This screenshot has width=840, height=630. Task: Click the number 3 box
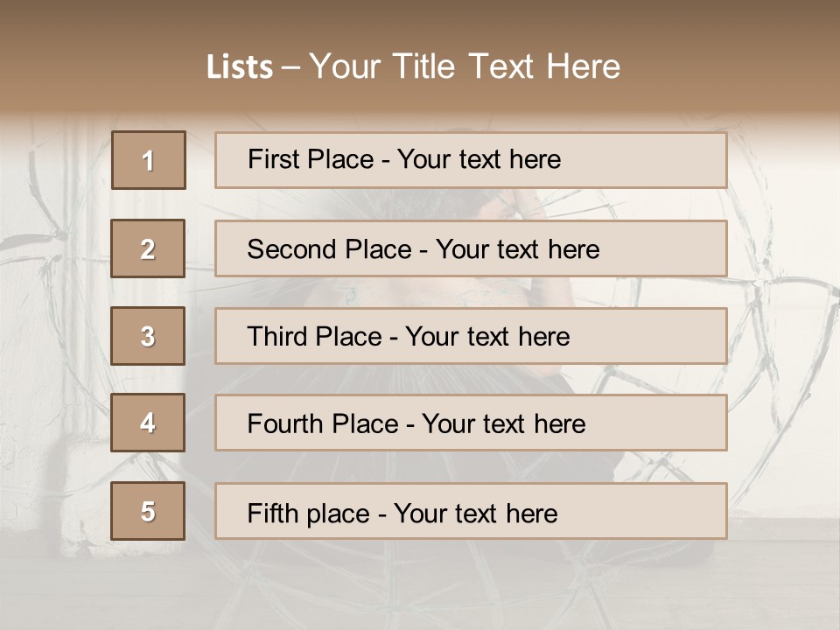click(x=148, y=336)
